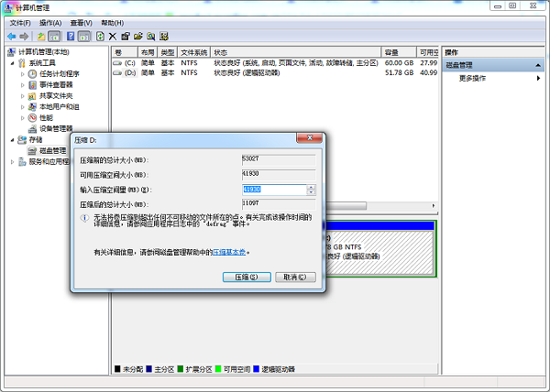
Task: Collapse the 系统工具 tree node
Action: pyautogui.click(x=12, y=63)
